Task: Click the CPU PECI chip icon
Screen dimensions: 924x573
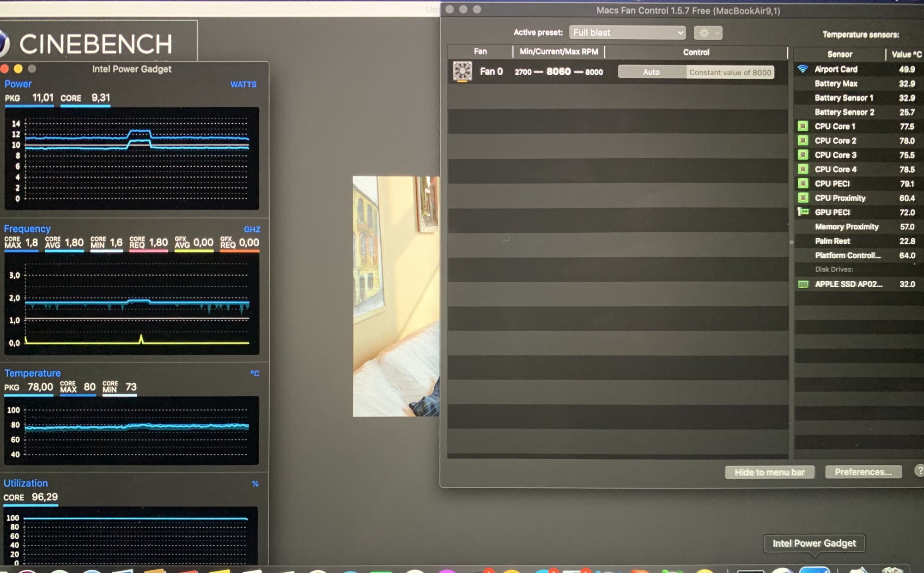Action: tap(803, 183)
